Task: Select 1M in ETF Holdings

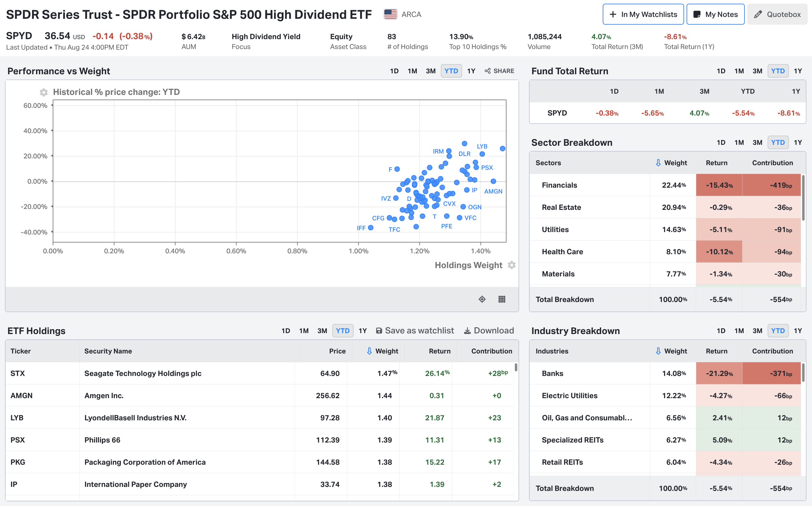Action: pyautogui.click(x=304, y=331)
